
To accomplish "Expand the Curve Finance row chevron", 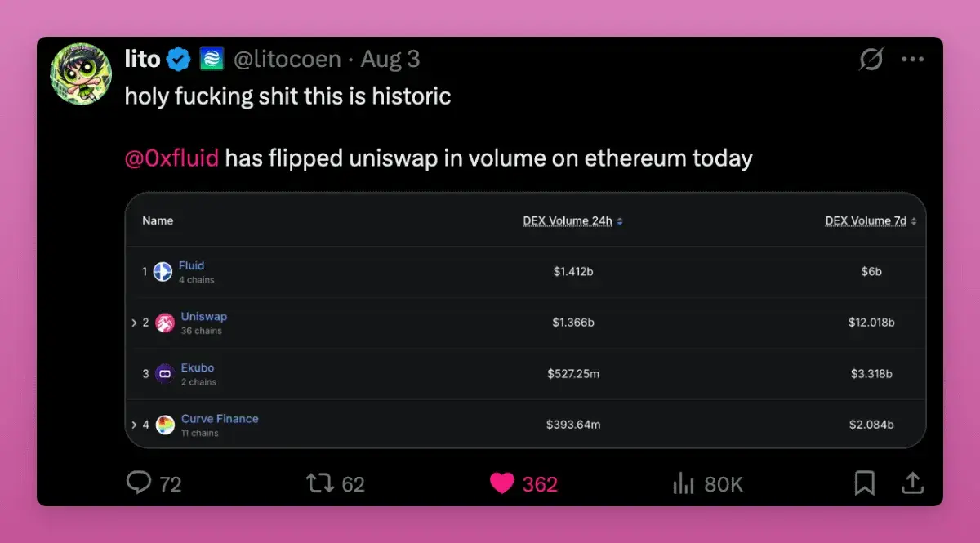I will 134,425.
